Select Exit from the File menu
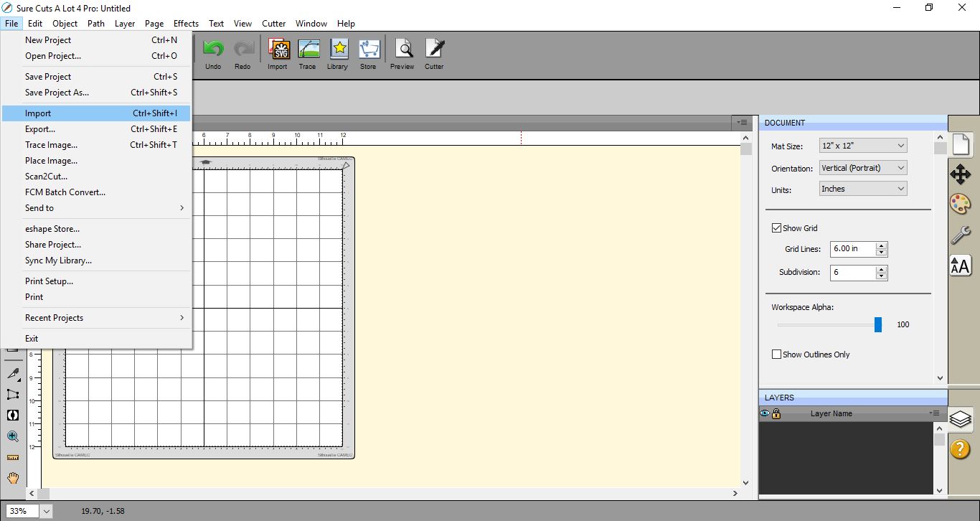The height and width of the screenshot is (521, 980). (96, 339)
